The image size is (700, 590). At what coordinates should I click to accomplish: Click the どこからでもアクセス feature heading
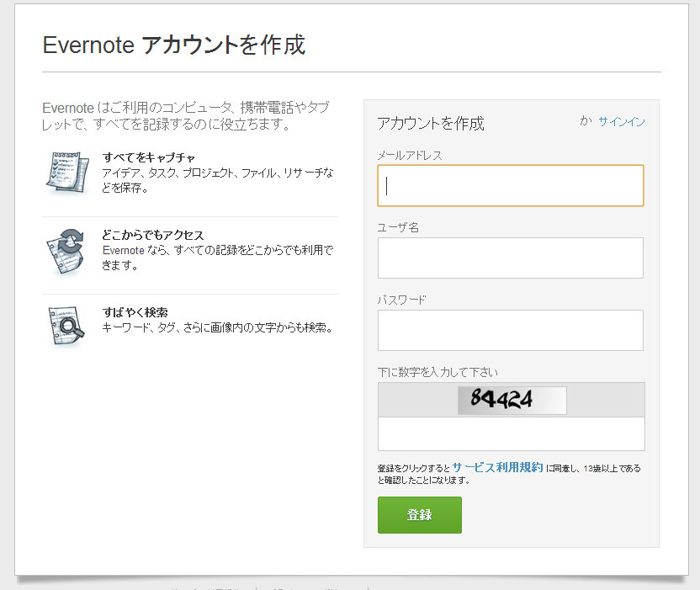point(153,235)
